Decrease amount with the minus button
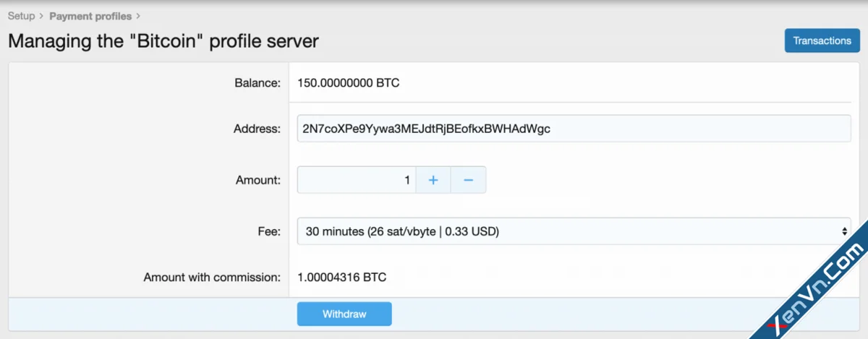The height and width of the screenshot is (339, 868). click(468, 180)
